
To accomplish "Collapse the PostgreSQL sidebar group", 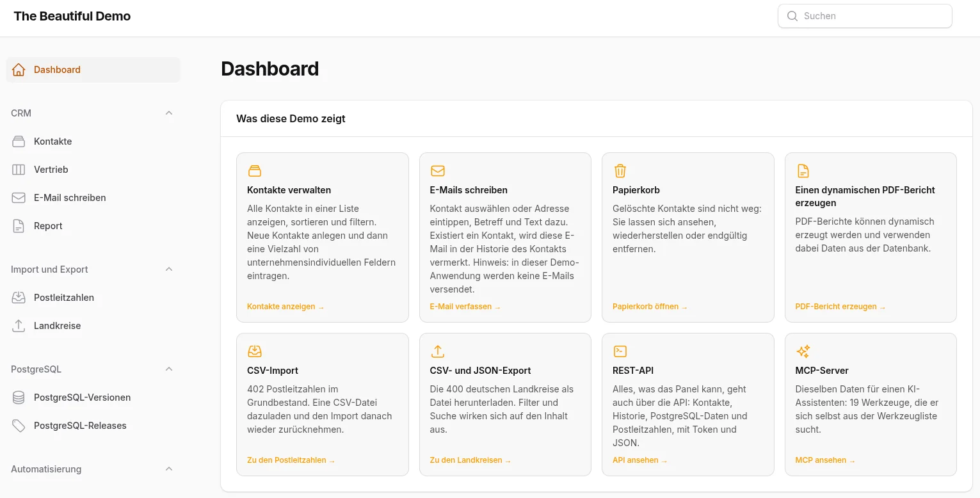I will tap(169, 369).
